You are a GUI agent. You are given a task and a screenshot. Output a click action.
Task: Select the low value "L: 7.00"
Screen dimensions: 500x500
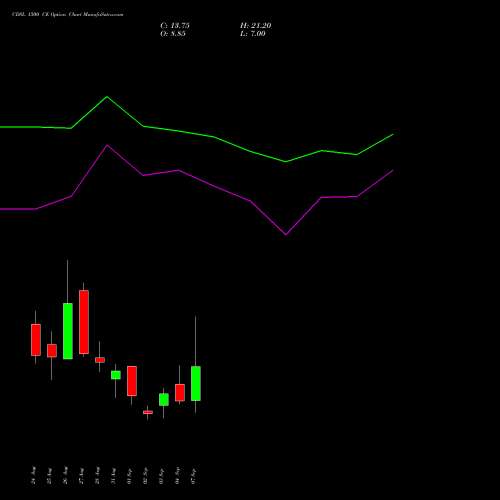[253, 34]
